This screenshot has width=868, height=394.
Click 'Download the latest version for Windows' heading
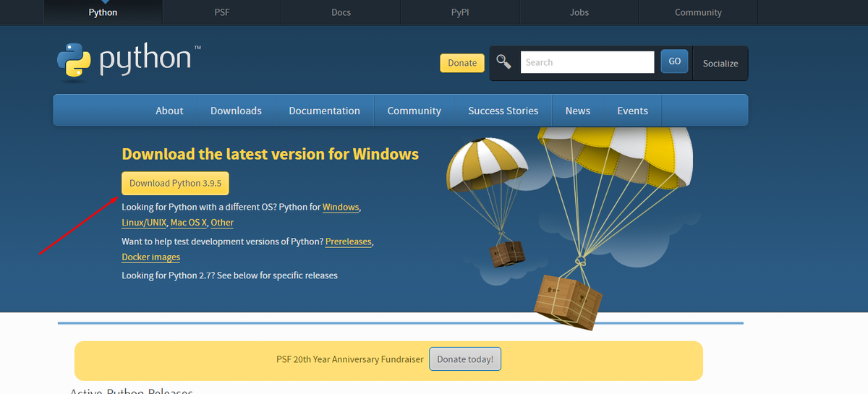271,154
